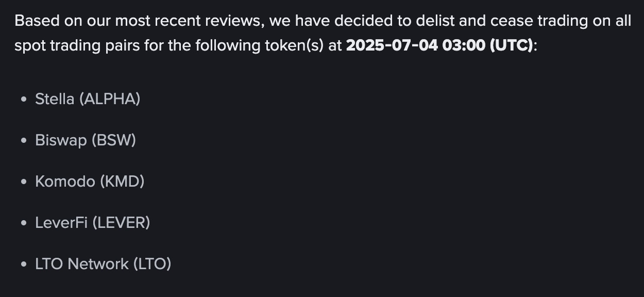Click the bullet point beside Komodo
Image resolution: width=644 pixels, height=297 pixels.
click(x=23, y=181)
